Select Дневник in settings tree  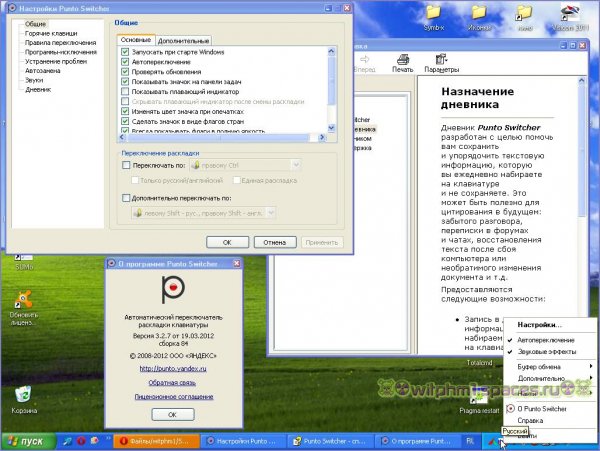click(x=38, y=90)
